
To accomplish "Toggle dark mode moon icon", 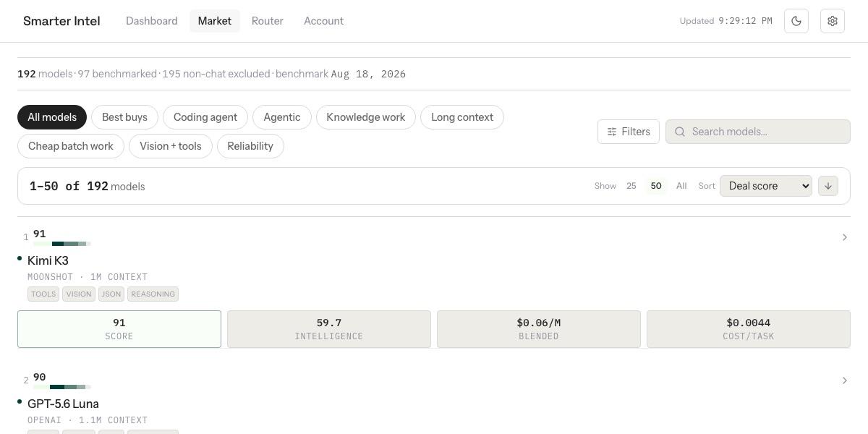I will [x=796, y=21].
